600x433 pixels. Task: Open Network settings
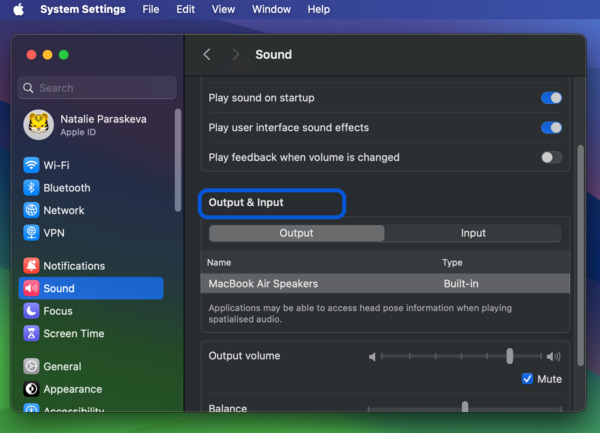pos(91,210)
